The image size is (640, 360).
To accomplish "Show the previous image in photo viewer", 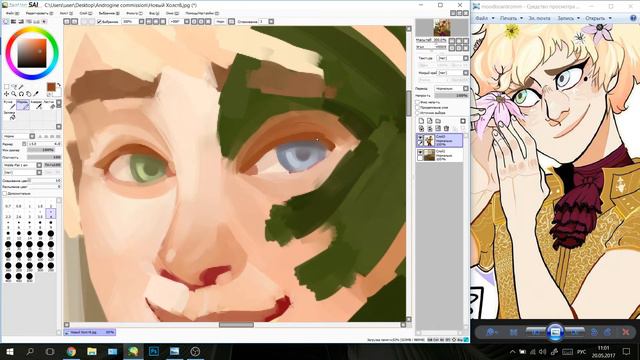I will pos(536,333).
